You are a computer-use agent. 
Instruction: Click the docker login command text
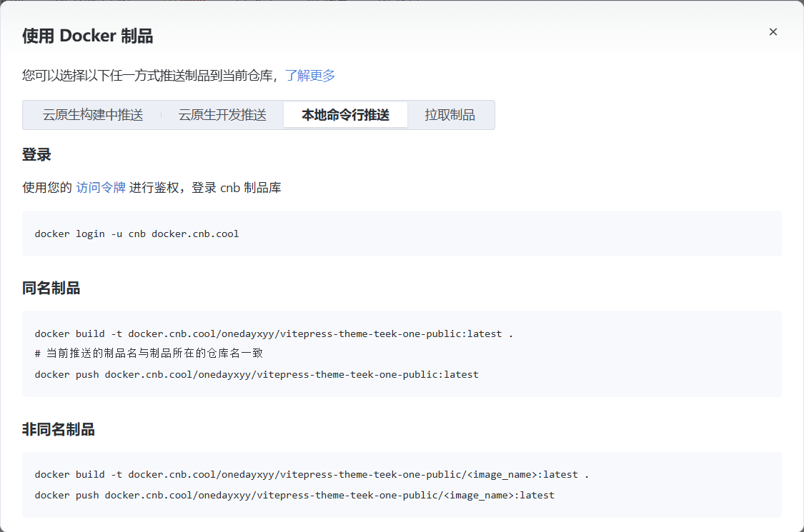pyautogui.click(x=137, y=234)
